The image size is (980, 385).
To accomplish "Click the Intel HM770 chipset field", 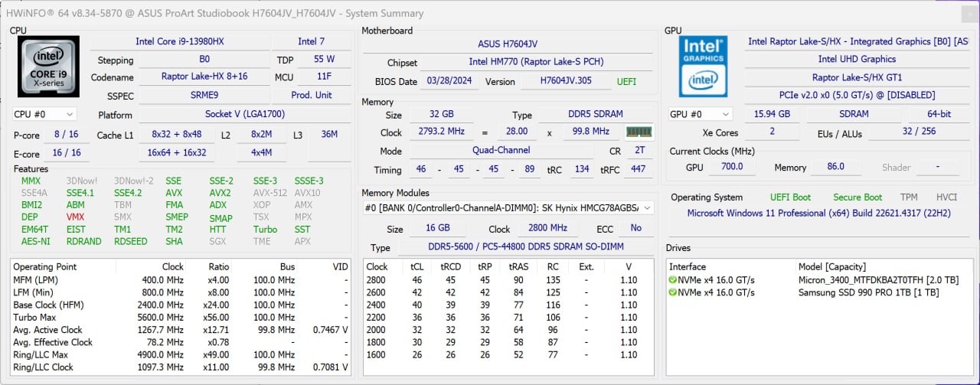I will (x=537, y=63).
